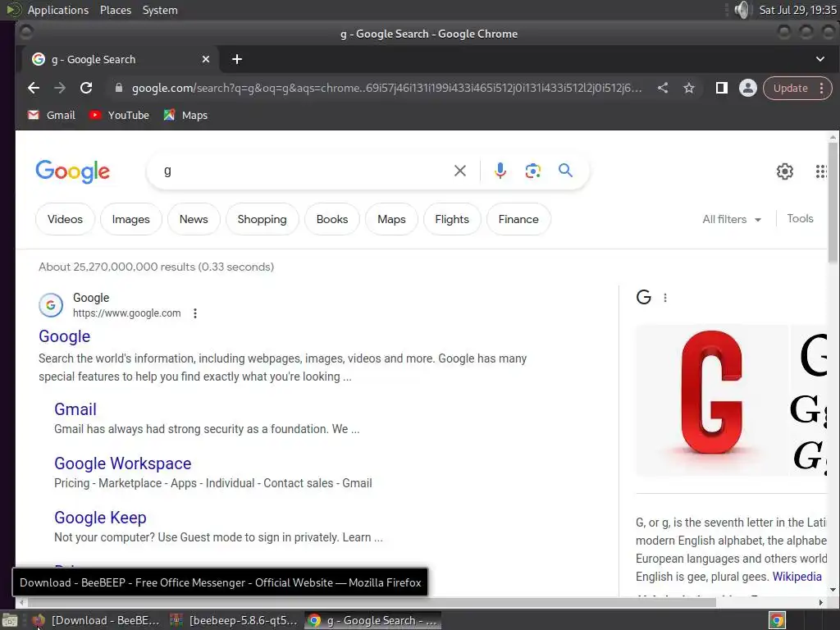Open the Chrome profile avatar
Image resolution: width=840 pixels, height=630 pixels.
pos(748,88)
